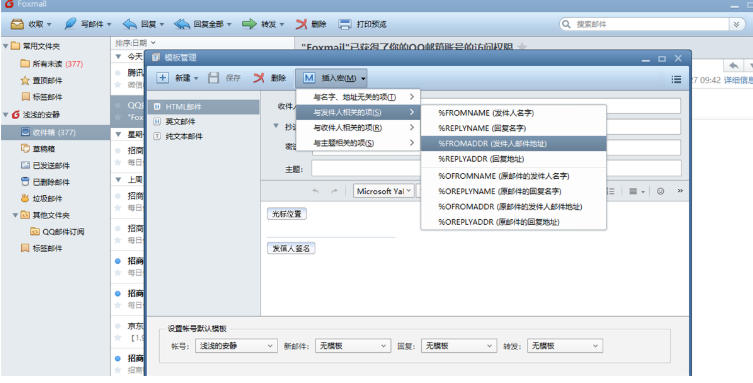Screen dimensions: 753x383
Task: Click the 写邮件 compose feather icon
Action: coord(70,24)
